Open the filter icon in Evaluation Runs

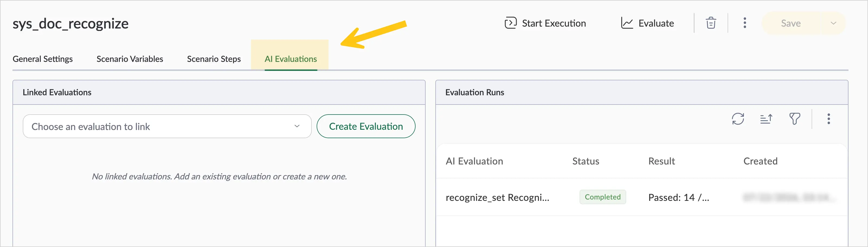coord(795,119)
